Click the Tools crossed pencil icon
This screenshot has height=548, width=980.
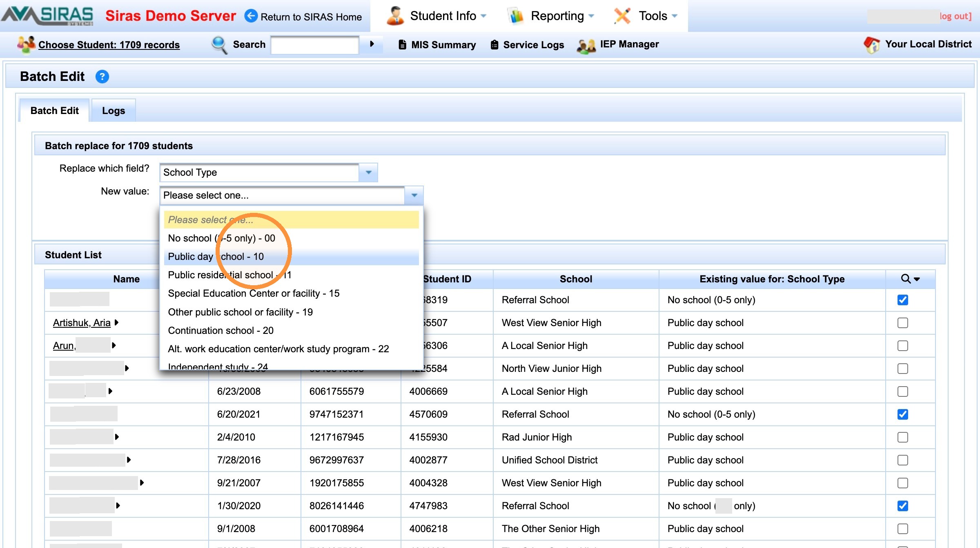[622, 16]
